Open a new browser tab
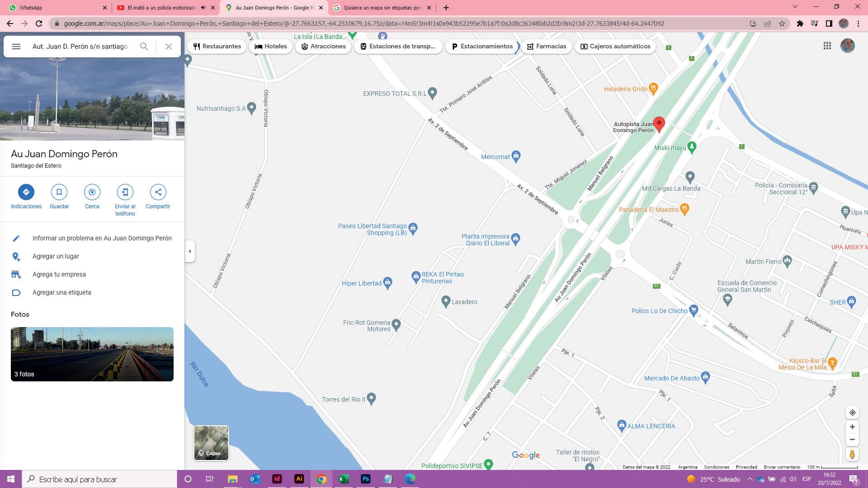The height and width of the screenshot is (488, 868). tap(446, 8)
